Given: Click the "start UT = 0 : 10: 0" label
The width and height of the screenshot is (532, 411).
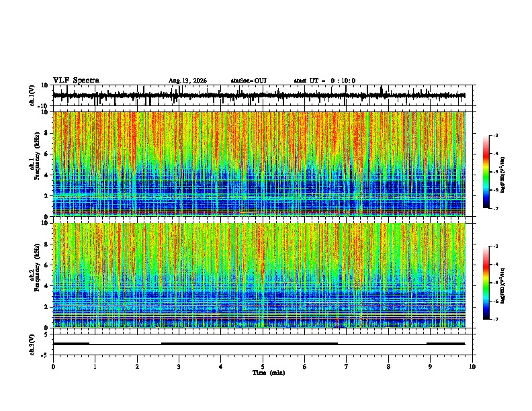Looking at the screenshot, I should (324, 81).
